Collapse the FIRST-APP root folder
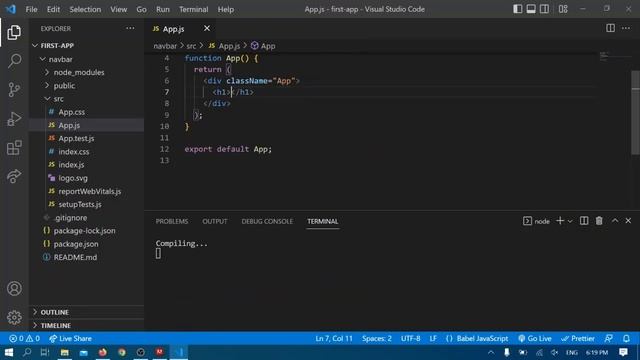The image size is (640, 360). tap(86, 46)
